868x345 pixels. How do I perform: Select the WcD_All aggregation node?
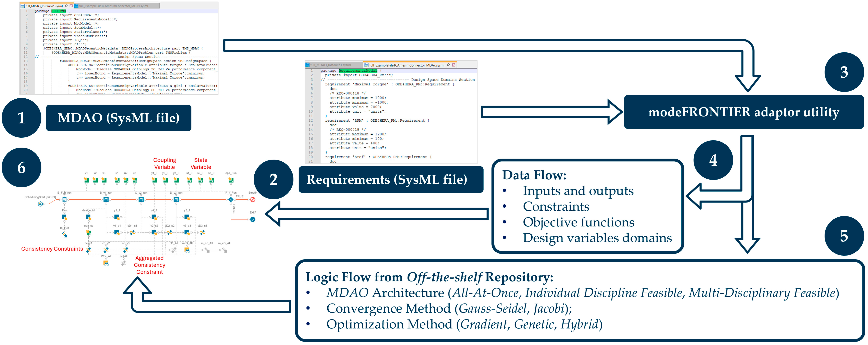pos(187,250)
